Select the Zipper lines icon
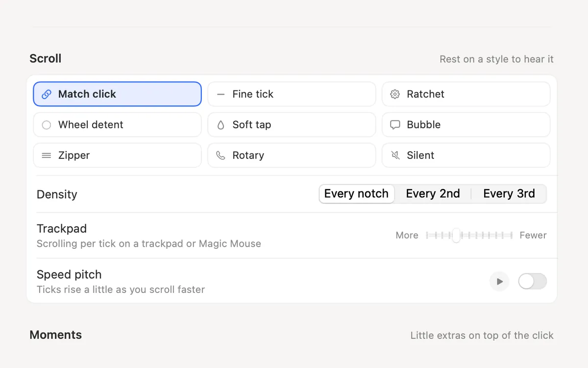The height and width of the screenshot is (368, 588). [47, 156]
